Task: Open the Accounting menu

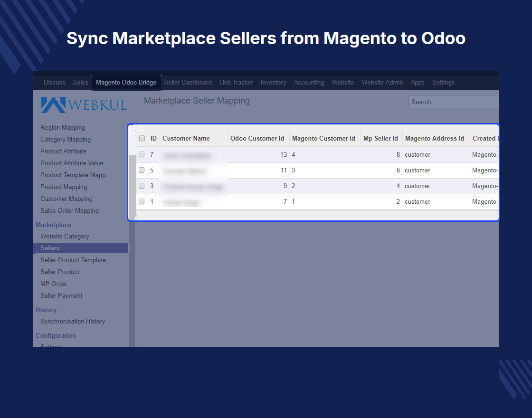Action: click(309, 83)
